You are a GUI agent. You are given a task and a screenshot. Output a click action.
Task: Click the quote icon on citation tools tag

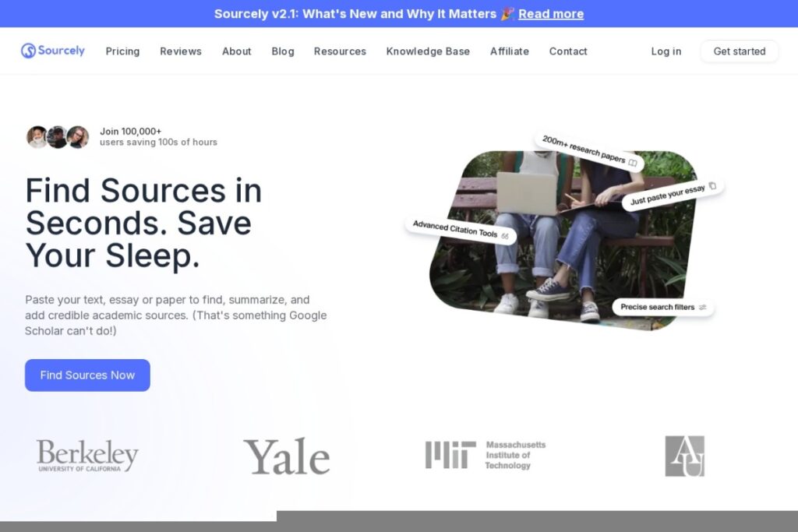coord(505,236)
